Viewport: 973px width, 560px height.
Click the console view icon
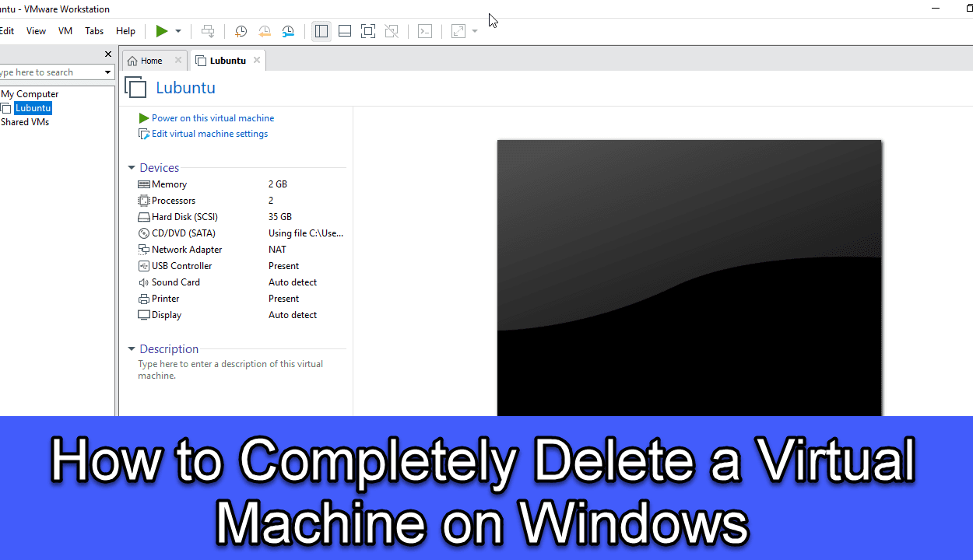(x=425, y=31)
